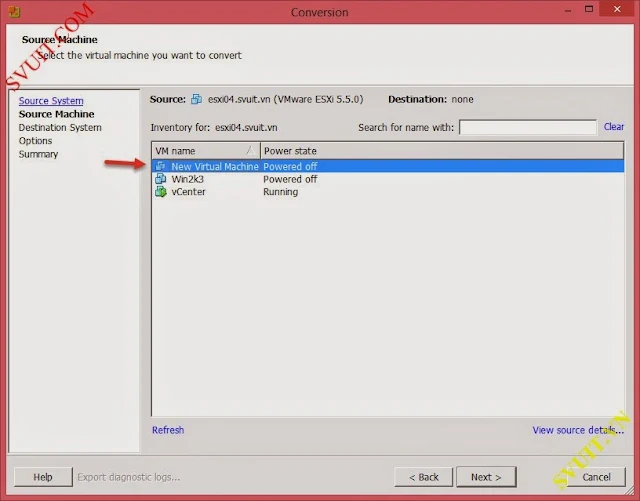640x501 pixels.
Task: Clear the search filter via Clear link
Action: pyautogui.click(x=613, y=127)
